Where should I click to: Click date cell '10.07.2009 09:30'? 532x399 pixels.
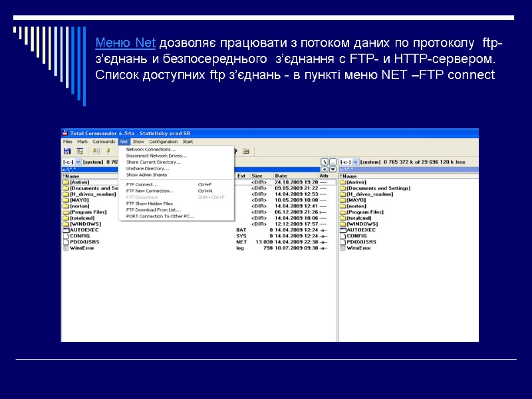tap(297, 248)
